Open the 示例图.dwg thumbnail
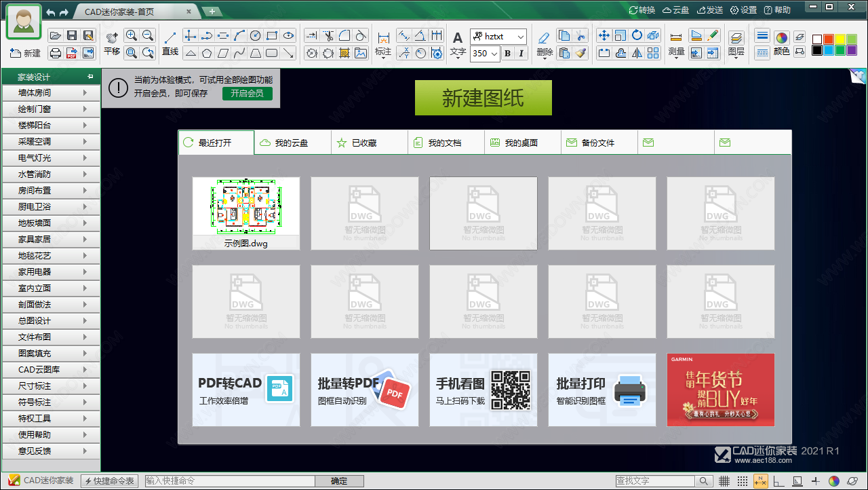 [x=246, y=213]
